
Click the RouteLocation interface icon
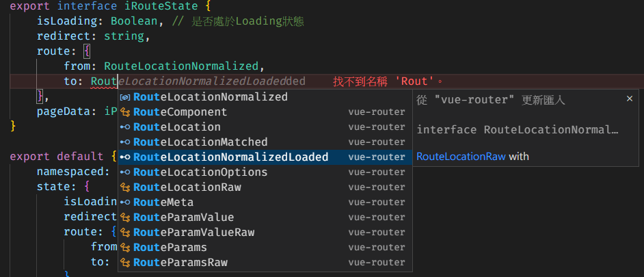point(125,127)
